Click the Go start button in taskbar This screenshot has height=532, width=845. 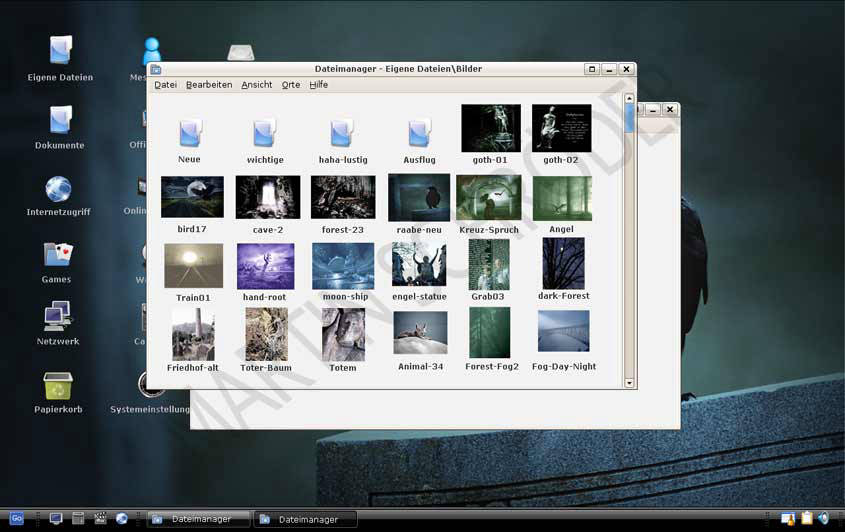pyautogui.click(x=17, y=518)
